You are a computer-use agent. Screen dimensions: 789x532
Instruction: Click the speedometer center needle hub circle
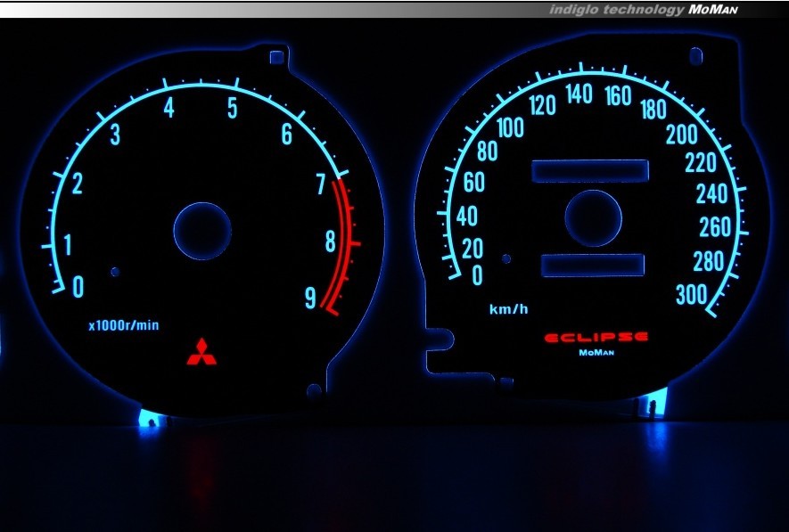tap(593, 218)
